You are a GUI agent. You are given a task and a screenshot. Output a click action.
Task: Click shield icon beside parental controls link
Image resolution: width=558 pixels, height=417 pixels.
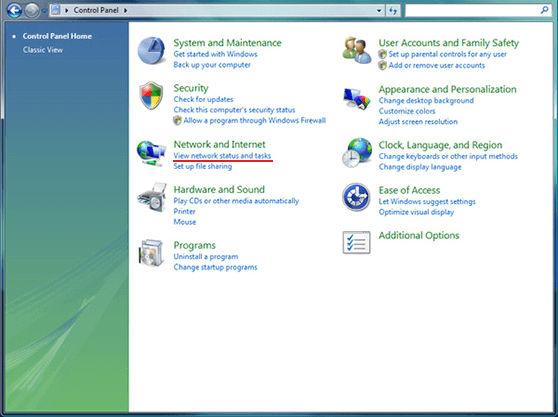pyautogui.click(x=383, y=54)
